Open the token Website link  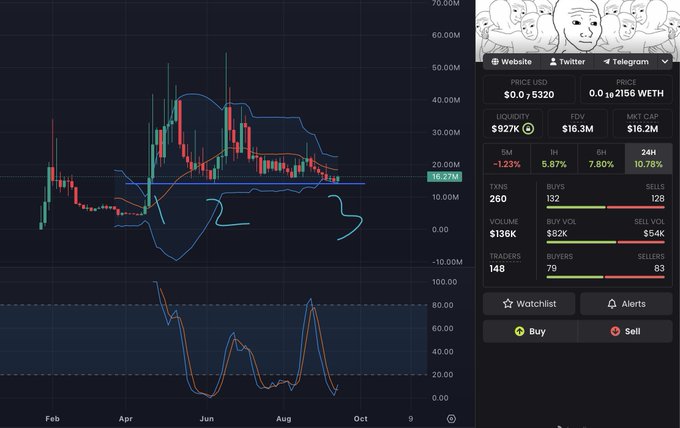pos(511,62)
